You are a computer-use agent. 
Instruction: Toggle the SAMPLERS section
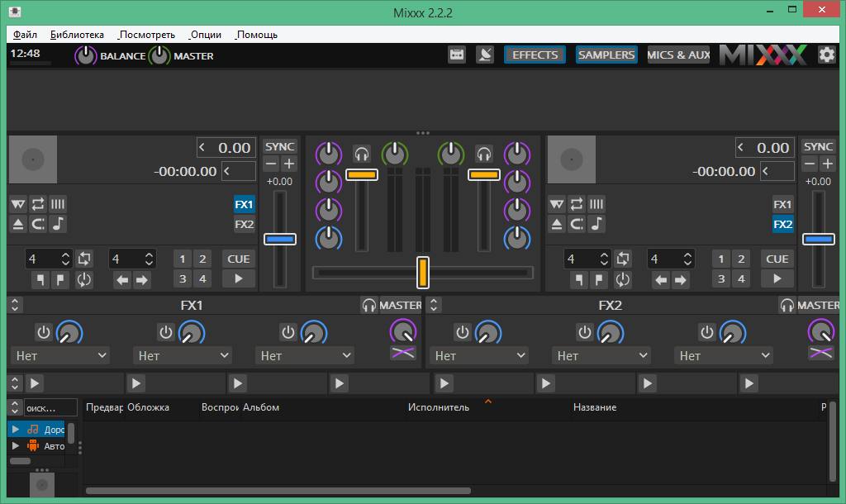606,55
